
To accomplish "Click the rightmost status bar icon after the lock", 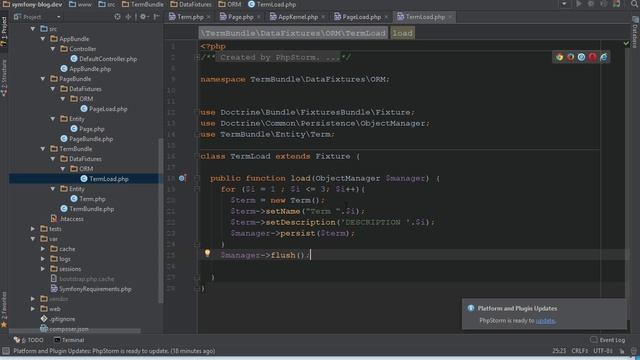I will point(633,351).
